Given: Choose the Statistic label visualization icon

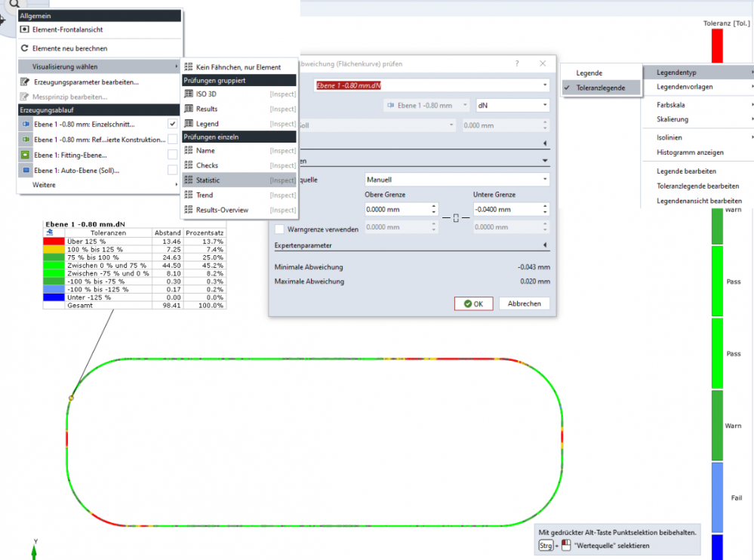Looking at the screenshot, I should click(x=189, y=180).
